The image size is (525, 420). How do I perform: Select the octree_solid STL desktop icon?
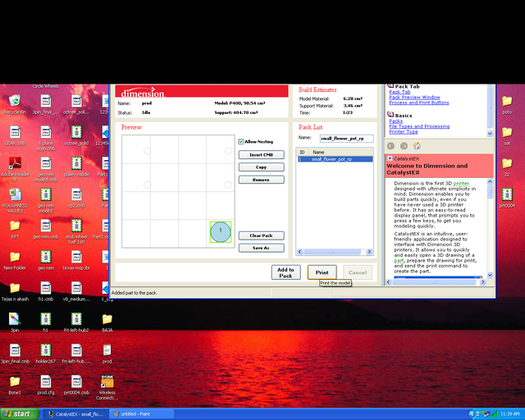pos(76,136)
